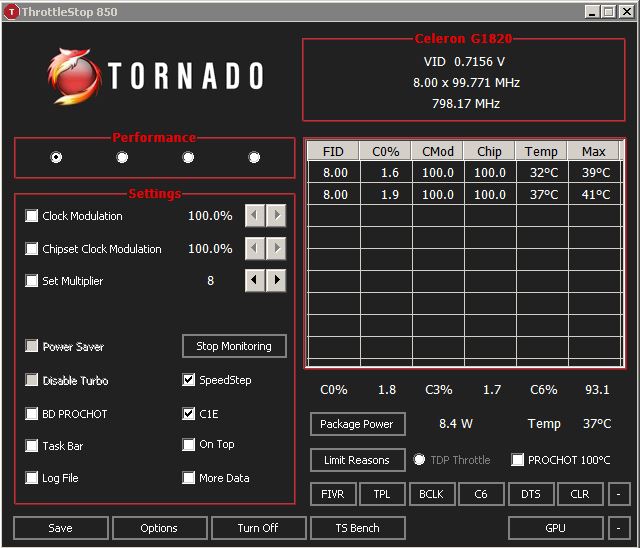Toggle the Power Saver checkbox

[31, 346]
